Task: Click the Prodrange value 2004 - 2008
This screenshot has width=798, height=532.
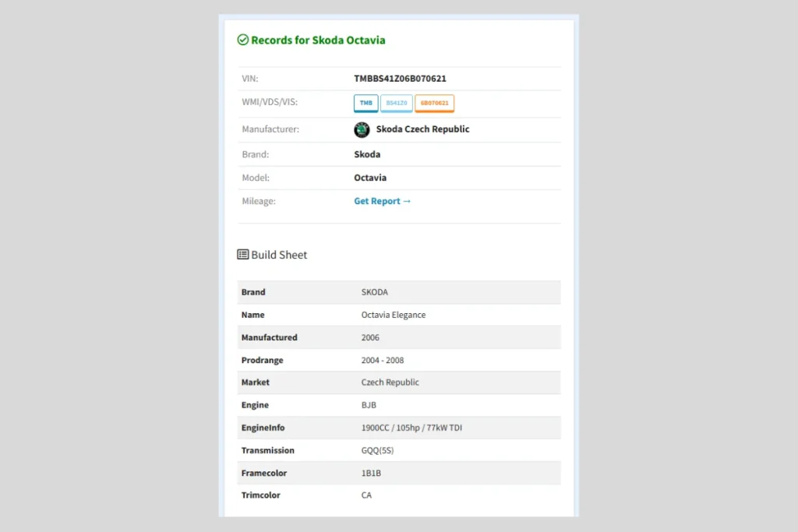Action: coord(382,360)
